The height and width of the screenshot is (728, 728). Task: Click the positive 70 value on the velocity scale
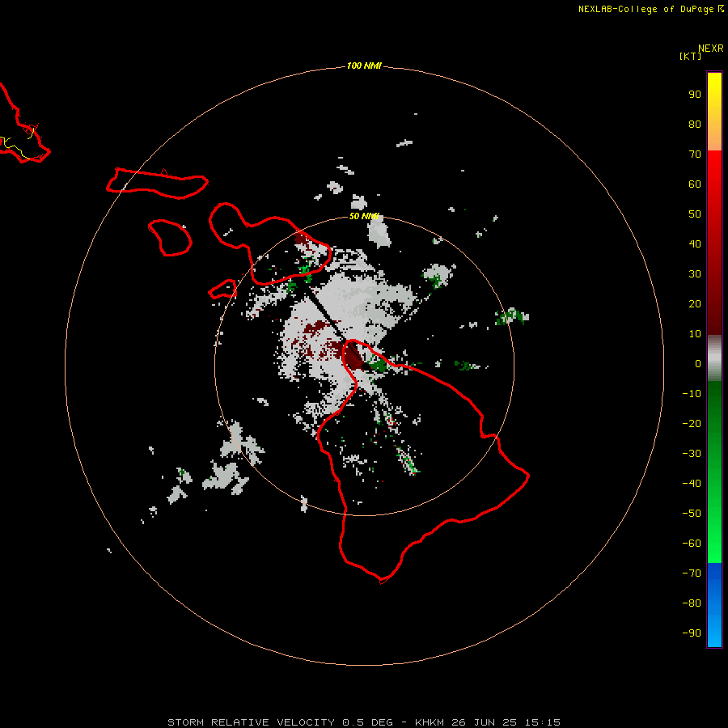[x=695, y=154]
